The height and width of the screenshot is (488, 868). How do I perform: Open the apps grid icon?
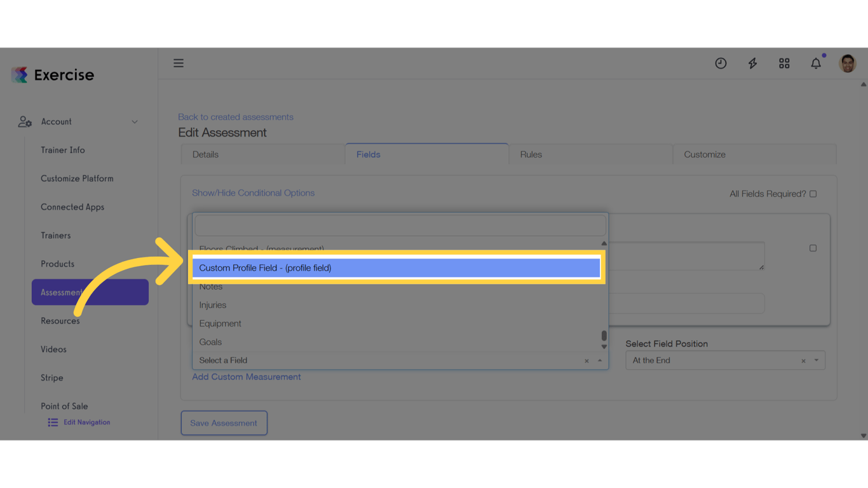(x=784, y=63)
